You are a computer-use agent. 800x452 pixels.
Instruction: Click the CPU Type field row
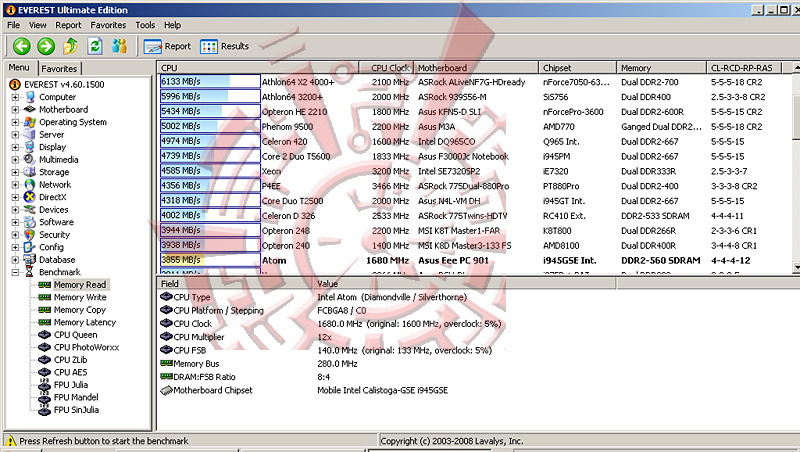[x=313, y=297]
